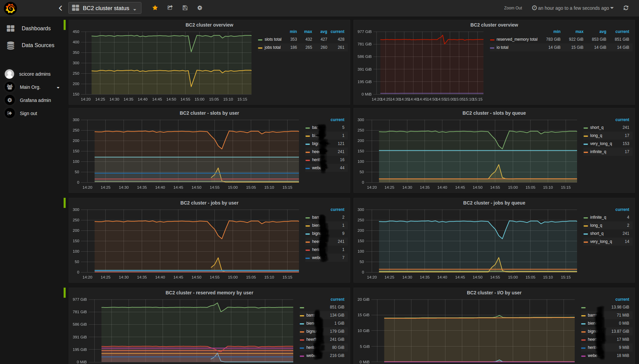Click the Grafana admin cog icon
639x364 pixels.
pyautogui.click(x=10, y=100)
